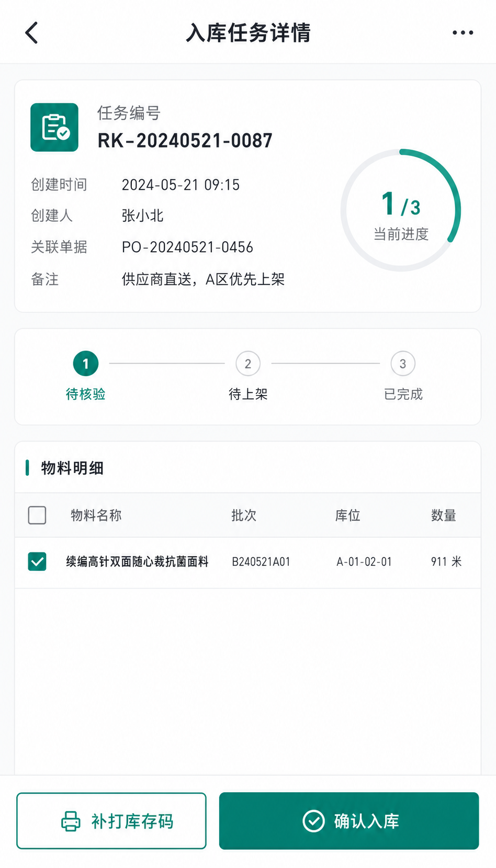The height and width of the screenshot is (868, 496).
Task: Tap creation time 2024-05-21 09:15
Action: pos(181,185)
